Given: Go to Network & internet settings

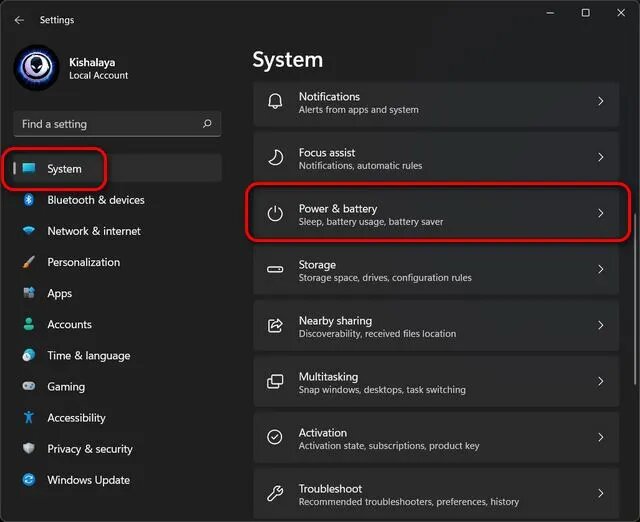Looking at the screenshot, I should [118, 231].
